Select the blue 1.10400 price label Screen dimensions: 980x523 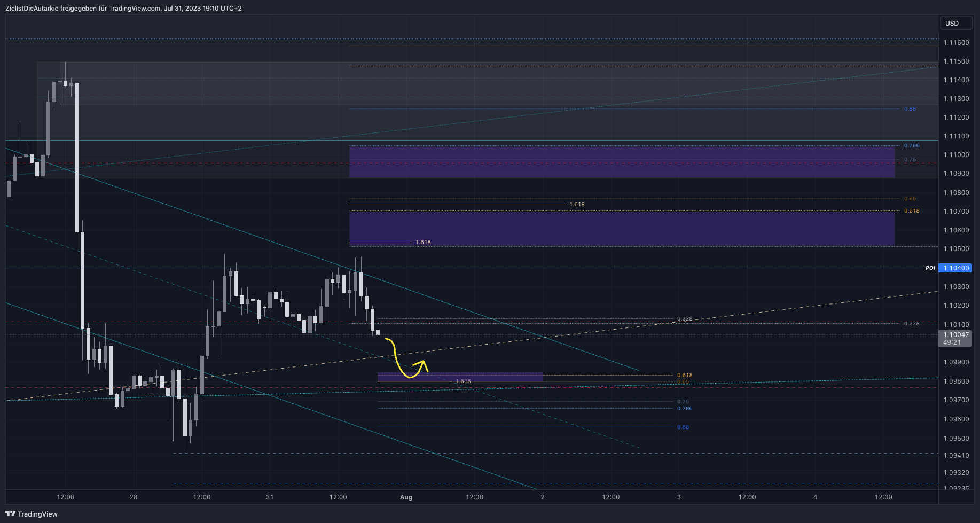(x=955, y=268)
